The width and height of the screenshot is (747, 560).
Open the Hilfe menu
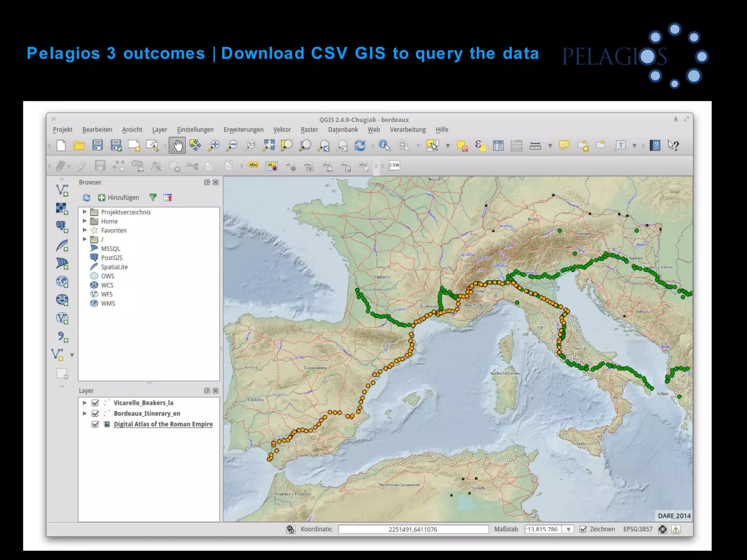pos(442,130)
